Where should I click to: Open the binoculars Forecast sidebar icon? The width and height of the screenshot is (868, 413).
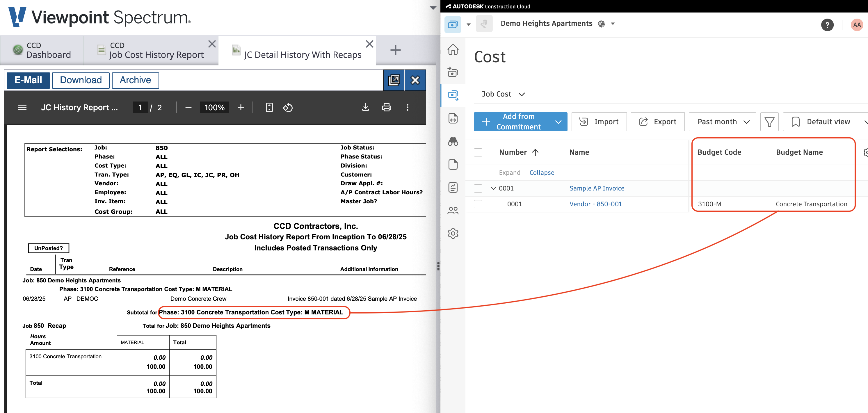(453, 141)
